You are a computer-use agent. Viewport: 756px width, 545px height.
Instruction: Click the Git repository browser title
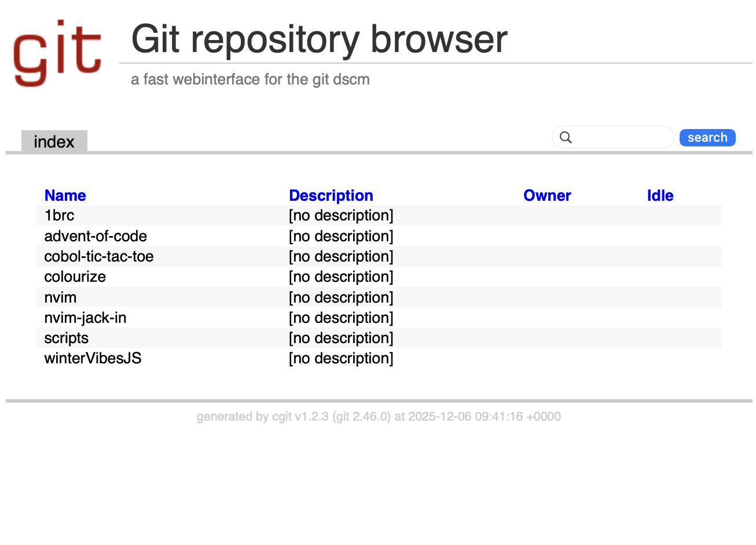click(319, 39)
